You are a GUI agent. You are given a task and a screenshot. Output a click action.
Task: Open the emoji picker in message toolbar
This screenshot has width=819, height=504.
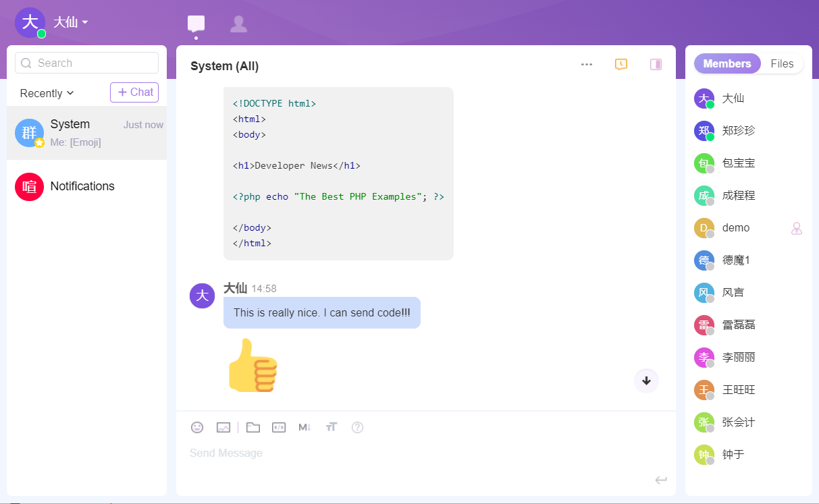pyautogui.click(x=197, y=427)
